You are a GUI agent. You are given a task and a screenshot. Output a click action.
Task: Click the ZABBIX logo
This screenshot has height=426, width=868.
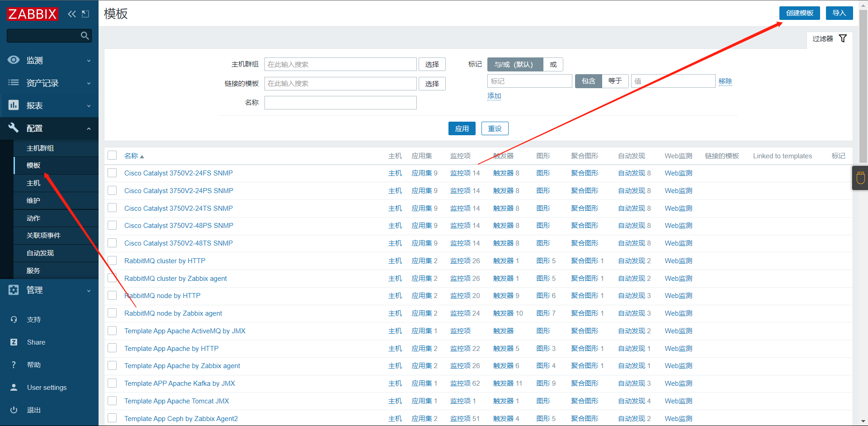click(x=33, y=14)
